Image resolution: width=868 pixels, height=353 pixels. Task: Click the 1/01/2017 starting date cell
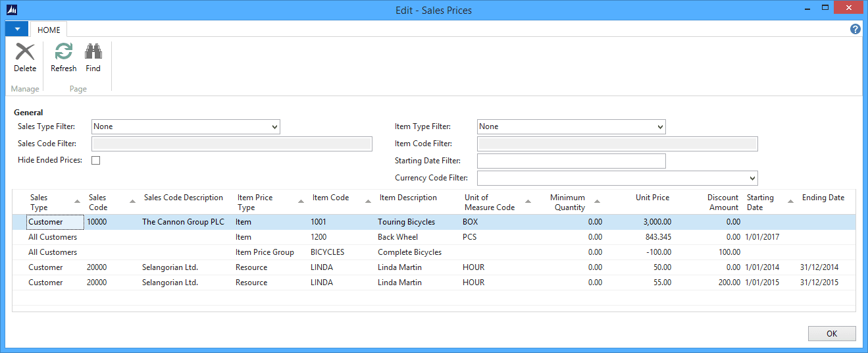point(762,237)
